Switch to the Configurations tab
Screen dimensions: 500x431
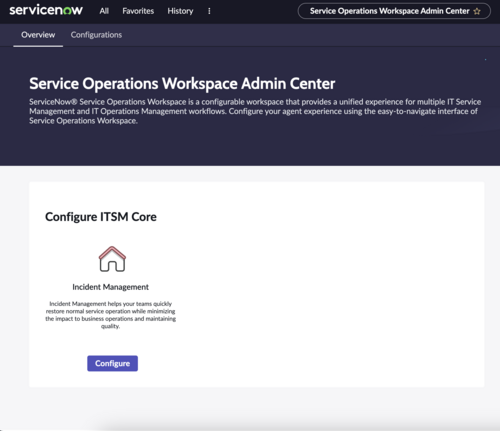(x=96, y=35)
